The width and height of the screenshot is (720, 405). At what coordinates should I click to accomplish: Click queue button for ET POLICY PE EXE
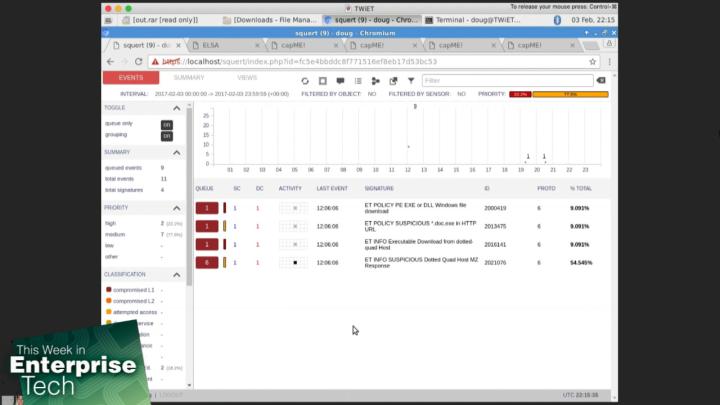coord(206,208)
